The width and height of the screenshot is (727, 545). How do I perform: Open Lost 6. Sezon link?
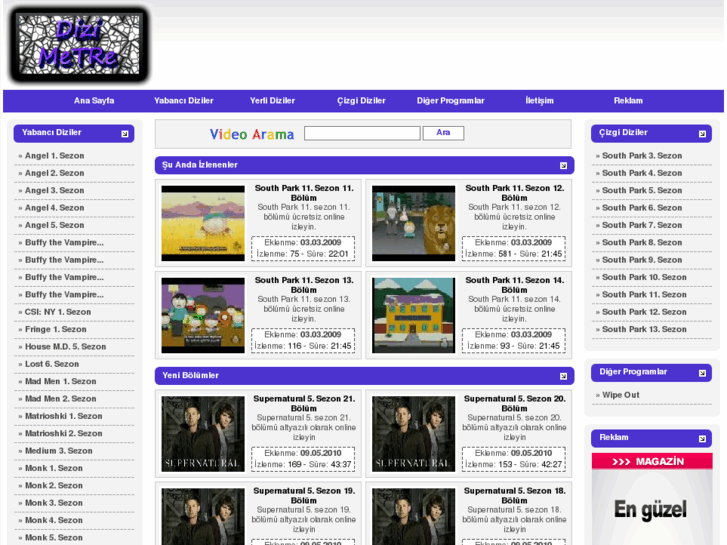click(x=51, y=364)
